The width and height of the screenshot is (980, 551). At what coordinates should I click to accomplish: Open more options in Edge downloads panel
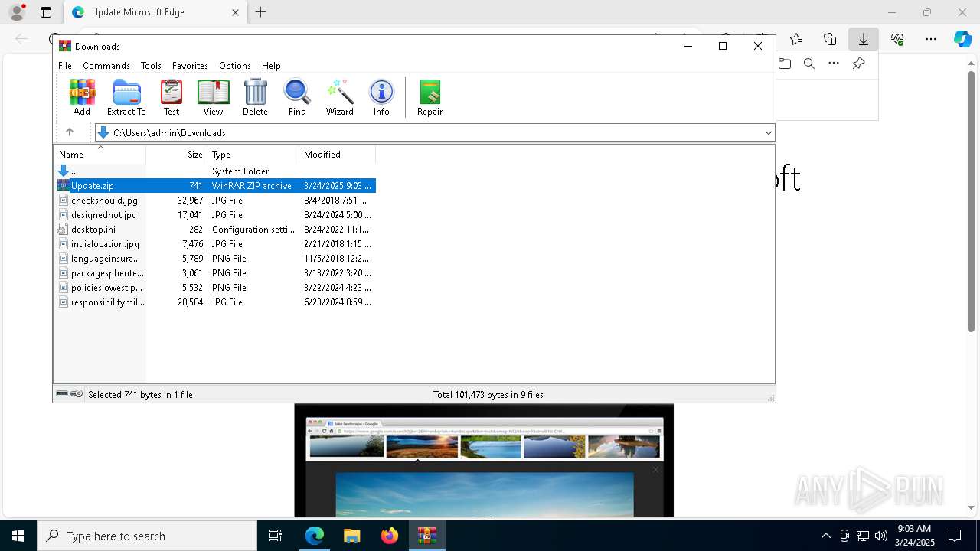[834, 64]
